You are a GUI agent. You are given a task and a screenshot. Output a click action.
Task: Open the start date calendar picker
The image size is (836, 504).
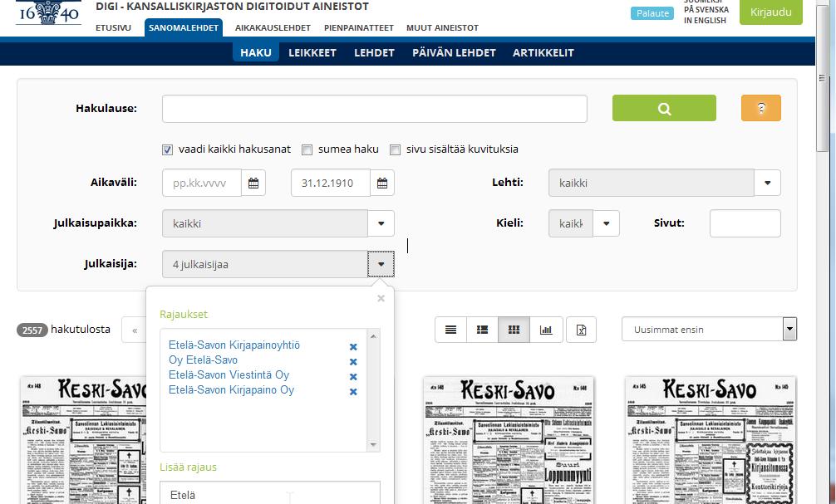pos(253,183)
